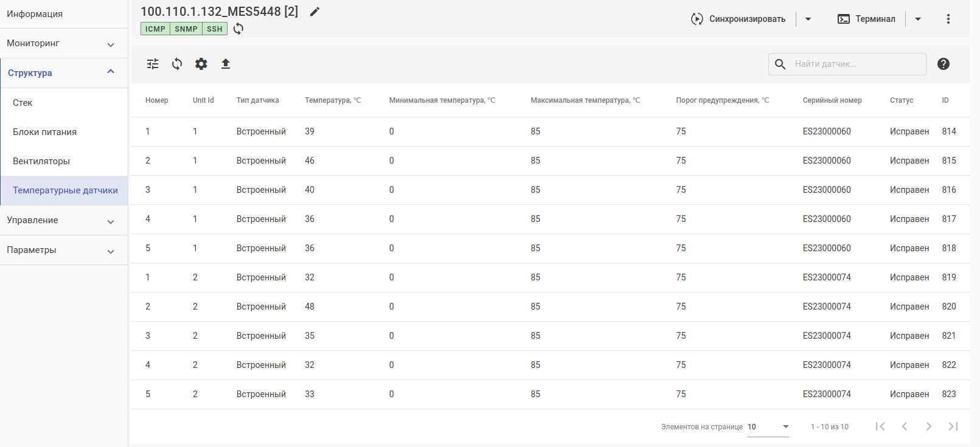The width and height of the screenshot is (980, 447).
Task: Expand the Синхронизировать dropdown arrow
Action: 808,19
